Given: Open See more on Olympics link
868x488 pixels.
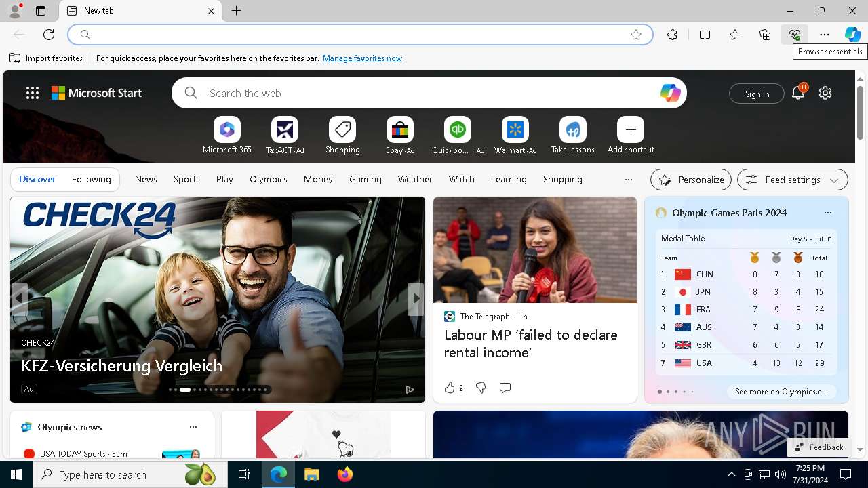Looking at the screenshot, I should coord(781,392).
